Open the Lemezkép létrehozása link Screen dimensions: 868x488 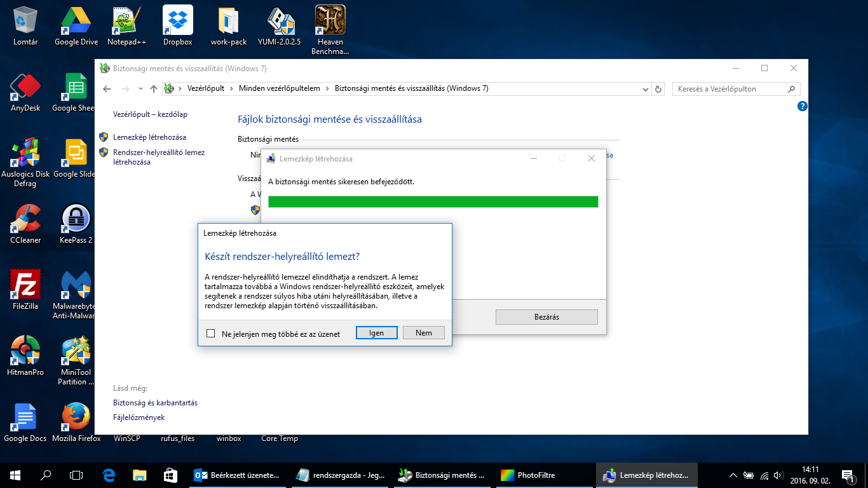coord(149,137)
